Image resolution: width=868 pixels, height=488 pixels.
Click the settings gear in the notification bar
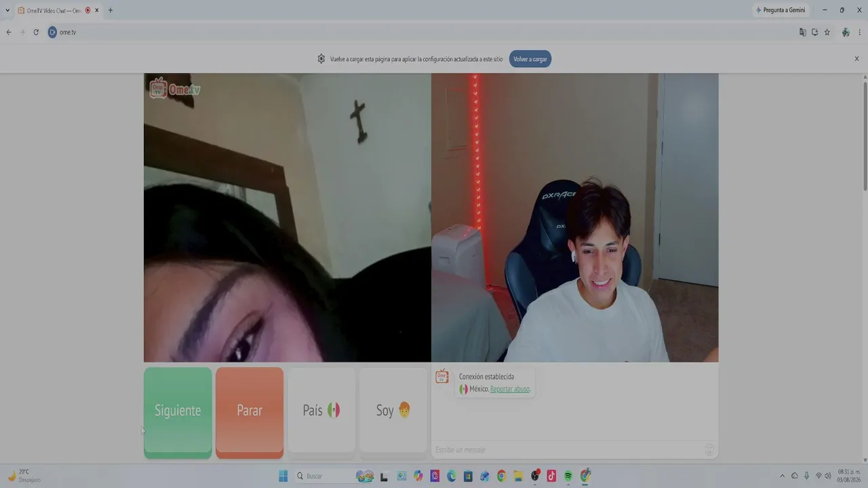(x=321, y=59)
